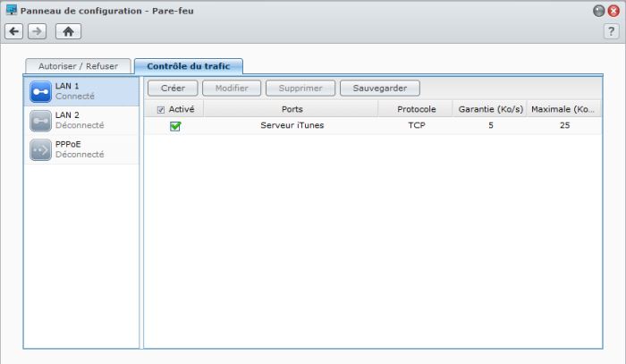This screenshot has height=364, width=626.
Task: Select the PPPoE interface icon
Action: point(41,150)
